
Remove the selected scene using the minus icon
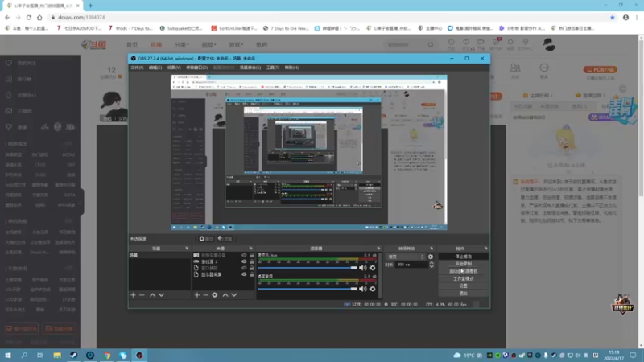tap(142, 295)
